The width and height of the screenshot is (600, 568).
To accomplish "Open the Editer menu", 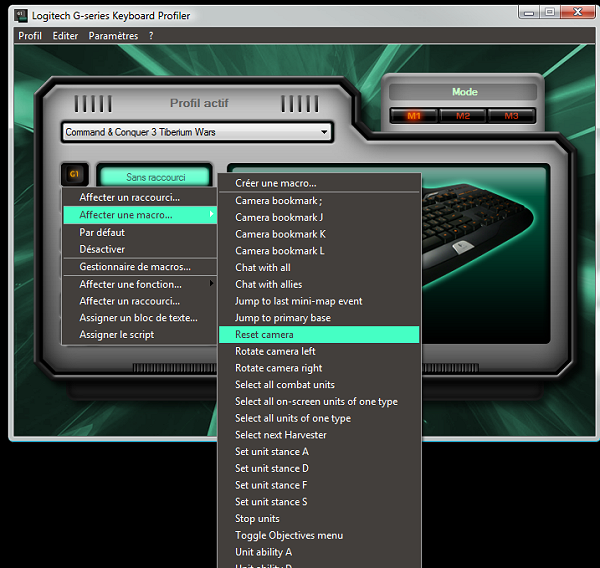I will pyautogui.click(x=65, y=36).
